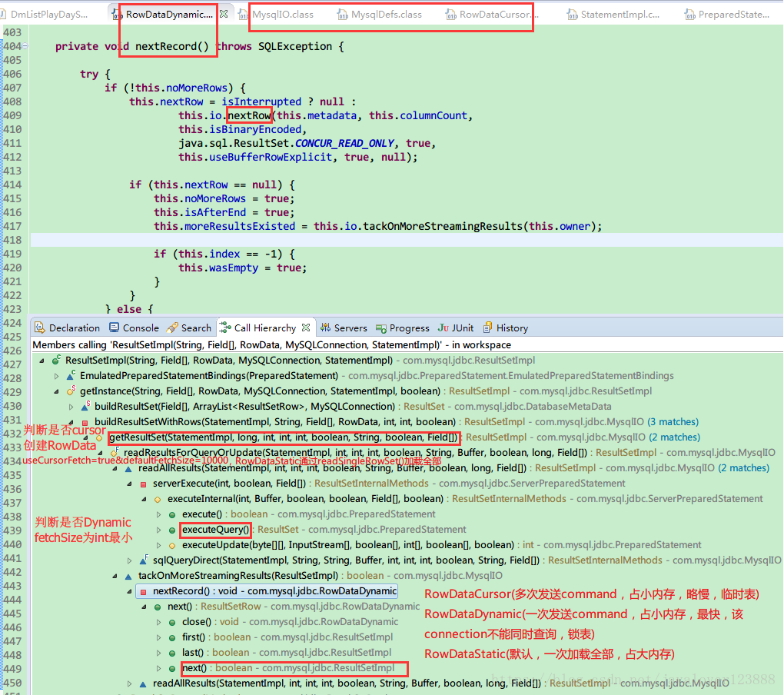Expand the last() boolean node

[x=158, y=653]
